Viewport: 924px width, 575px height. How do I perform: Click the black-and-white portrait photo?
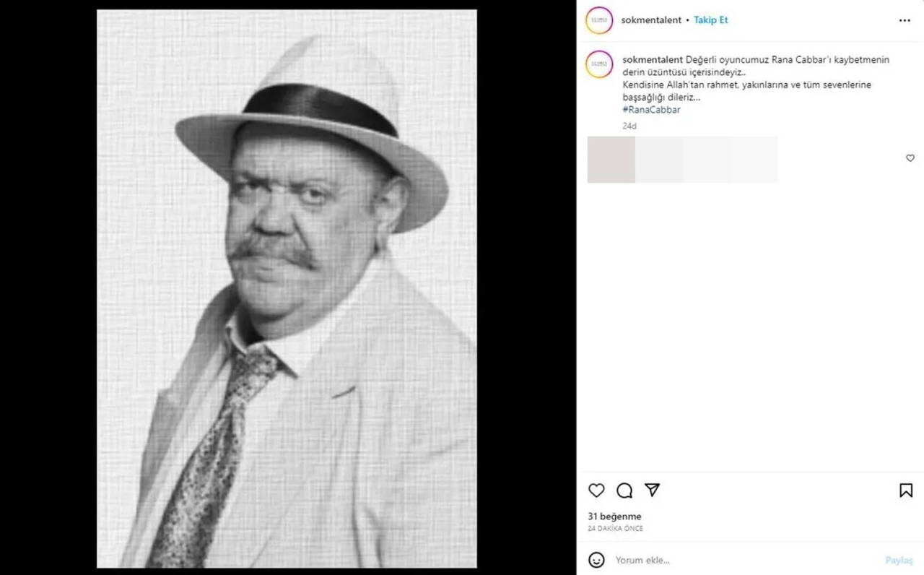click(x=287, y=289)
